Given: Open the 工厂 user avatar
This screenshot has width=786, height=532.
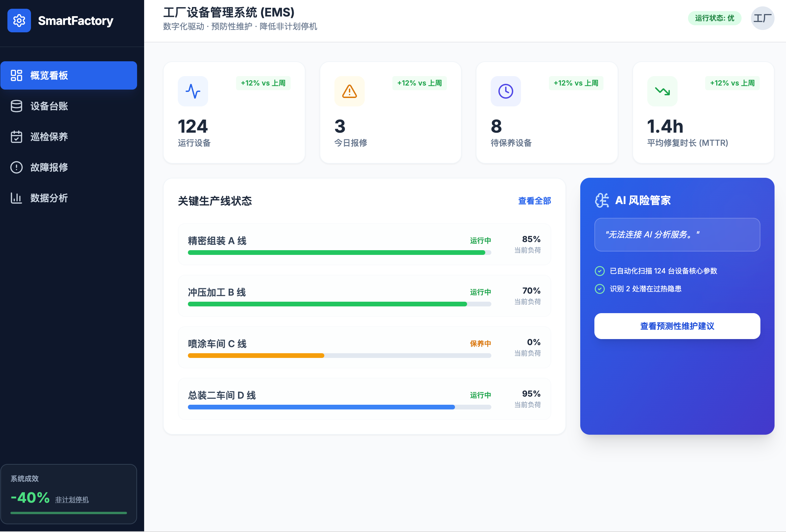Looking at the screenshot, I should [x=762, y=18].
